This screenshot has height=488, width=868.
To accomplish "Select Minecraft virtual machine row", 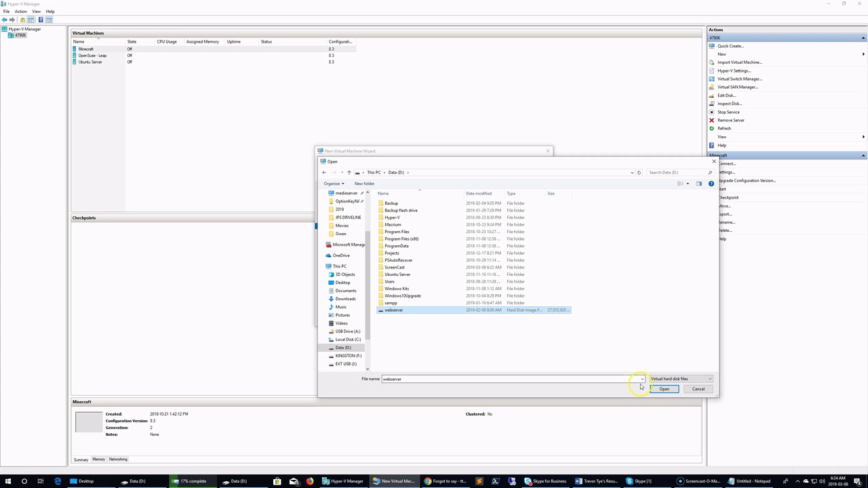I will (214, 49).
